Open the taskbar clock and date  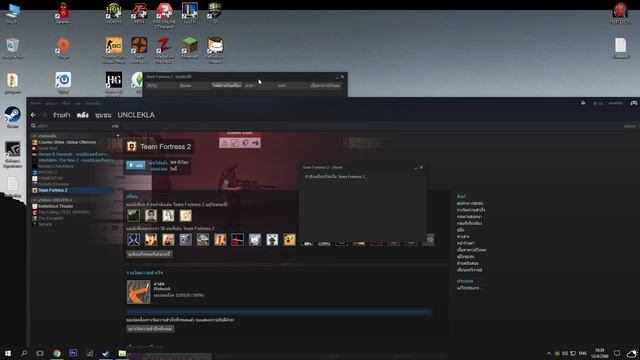[600, 353]
